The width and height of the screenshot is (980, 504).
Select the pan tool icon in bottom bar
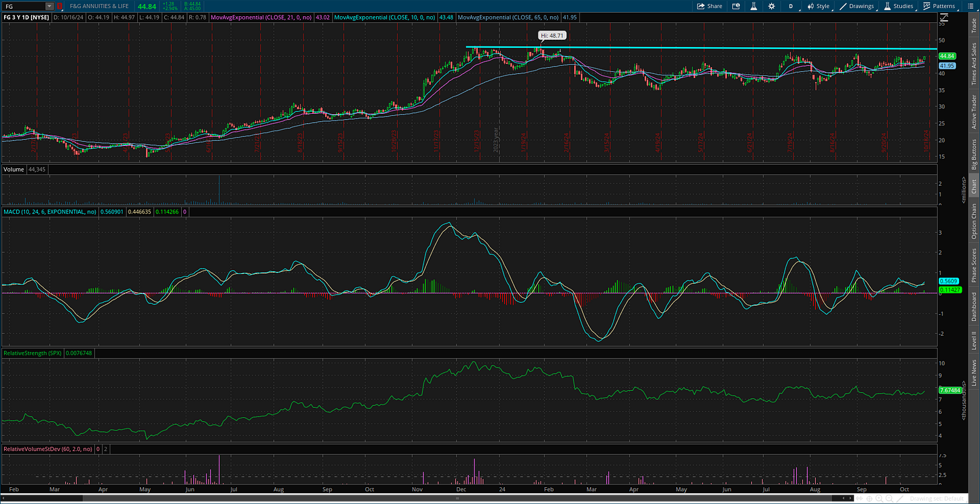859,499
